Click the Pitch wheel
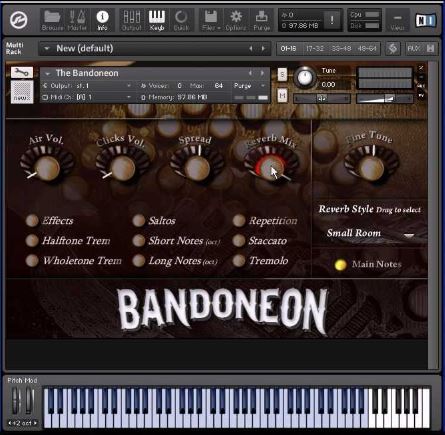This screenshot has height=435, width=445. point(16,400)
